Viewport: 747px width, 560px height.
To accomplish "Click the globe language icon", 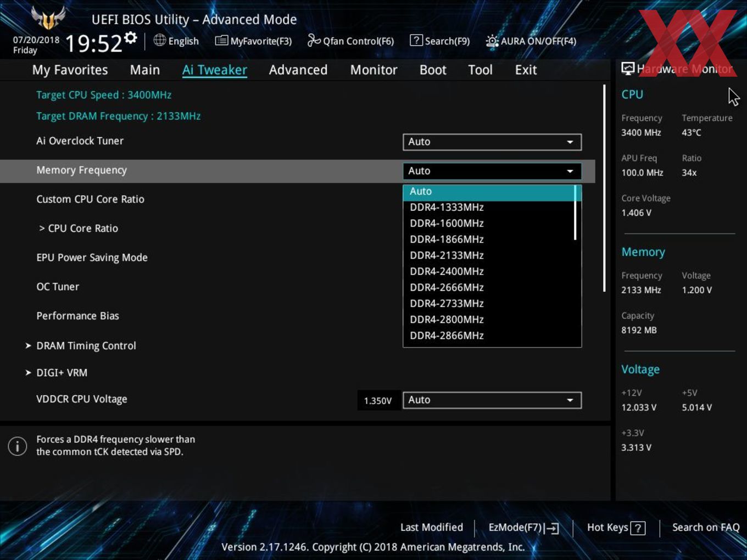I will click(x=159, y=40).
